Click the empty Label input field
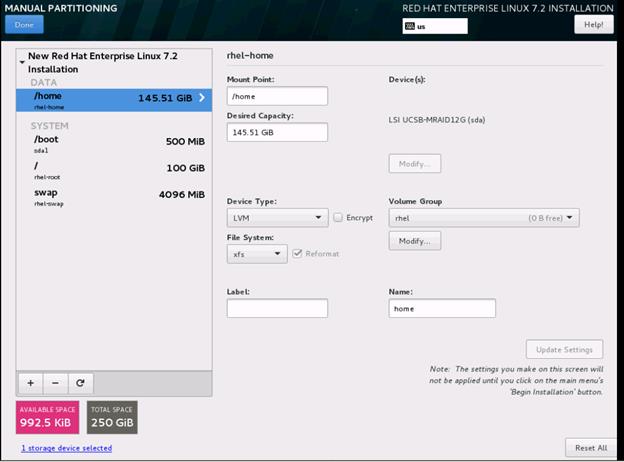 (277, 308)
